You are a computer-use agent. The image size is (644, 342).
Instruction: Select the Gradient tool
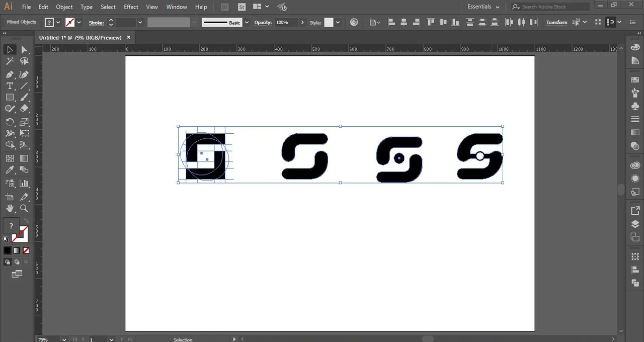pos(24,158)
